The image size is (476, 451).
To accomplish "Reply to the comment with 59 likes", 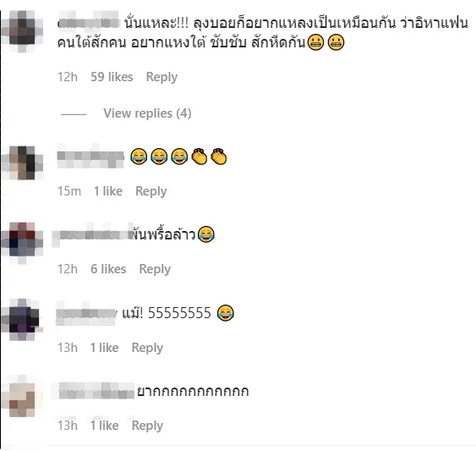I will (x=161, y=77).
